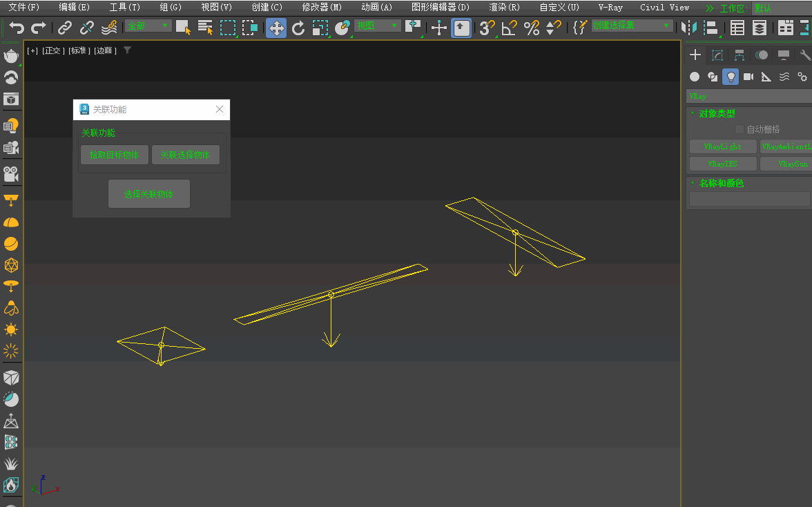
Task: Select the Rotate tool in the toolbar
Action: pyautogui.click(x=298, y=28)
